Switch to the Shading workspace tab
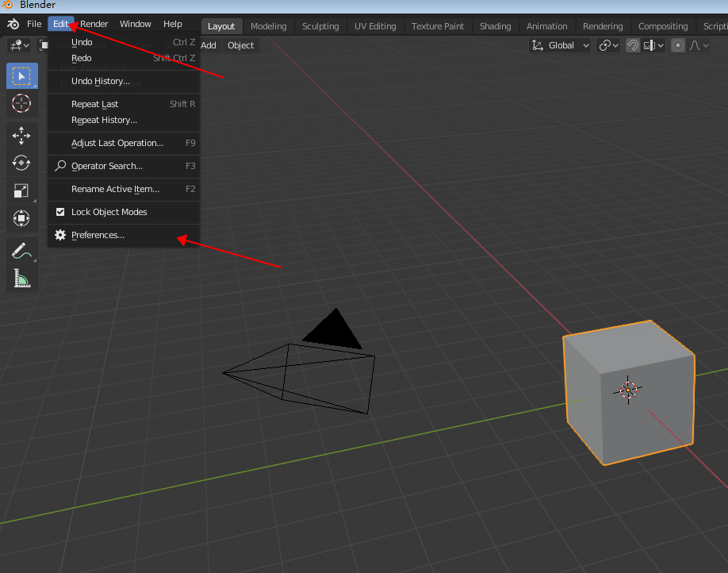 [x=495, y=26]
